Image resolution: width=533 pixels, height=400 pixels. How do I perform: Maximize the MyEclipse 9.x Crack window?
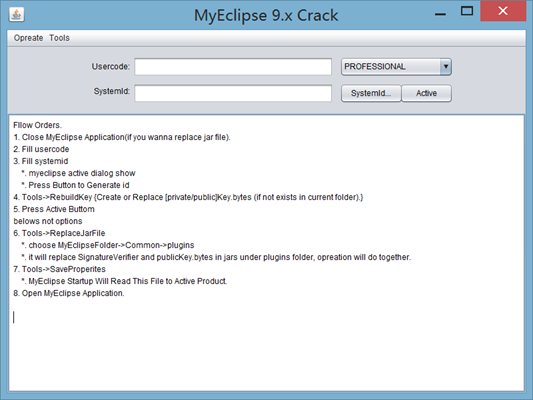pyautogui.click(x=467, y=11)
